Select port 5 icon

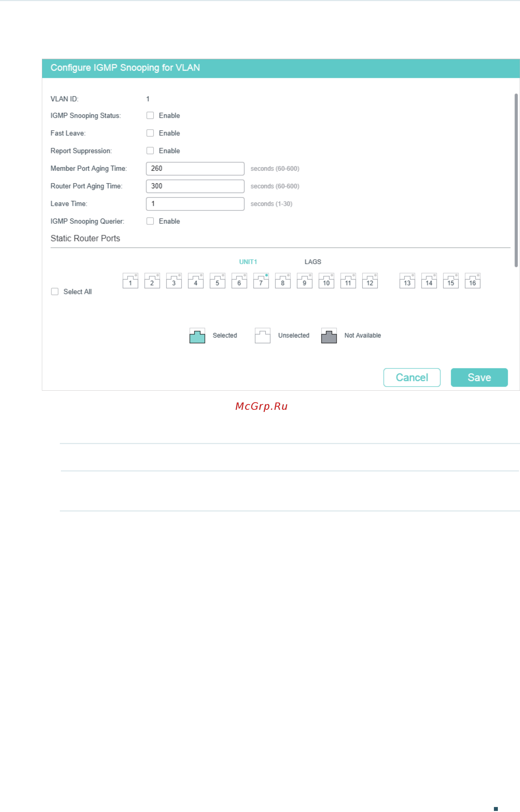point(217,281)
